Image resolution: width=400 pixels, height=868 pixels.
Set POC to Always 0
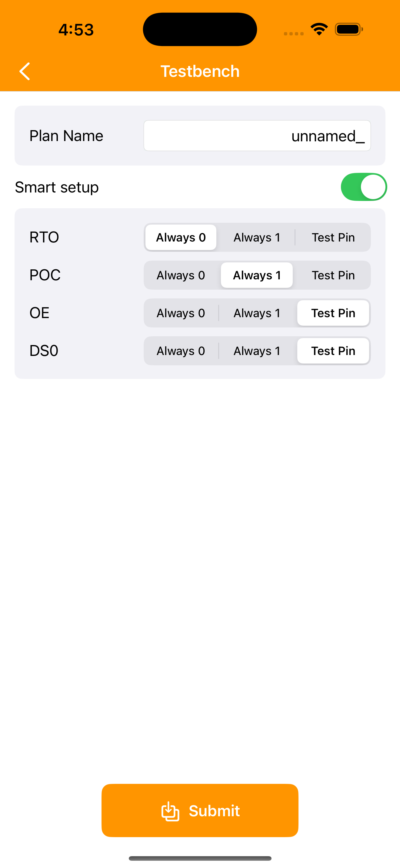click(181, 275)
